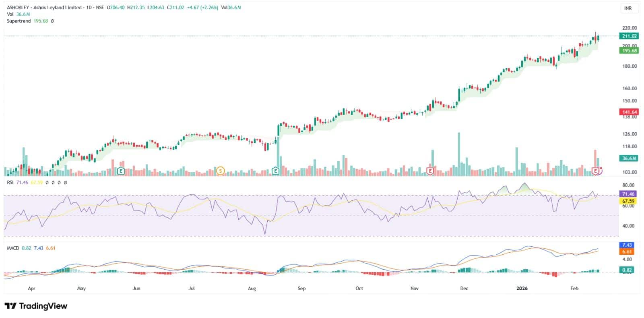Click the MACD indicator legend name
This screenshot has width=644, height=318.
[13, 248]
